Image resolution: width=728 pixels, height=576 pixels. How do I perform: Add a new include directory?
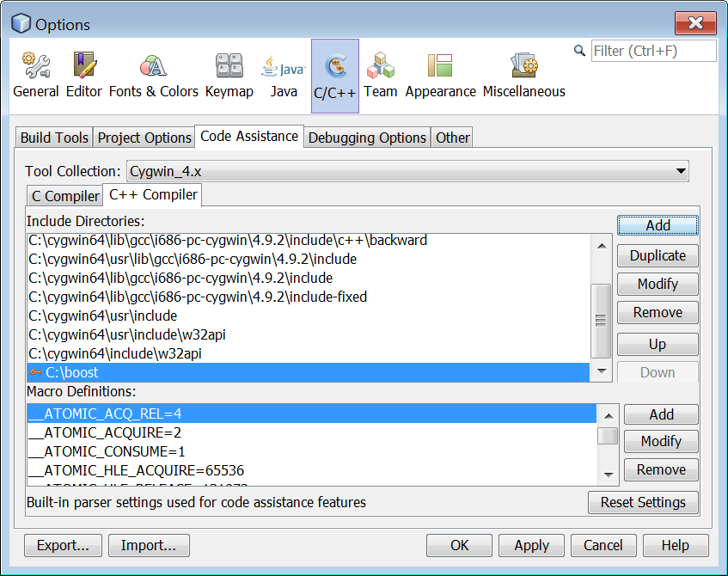pyautogui.click(x=658, y=225)
